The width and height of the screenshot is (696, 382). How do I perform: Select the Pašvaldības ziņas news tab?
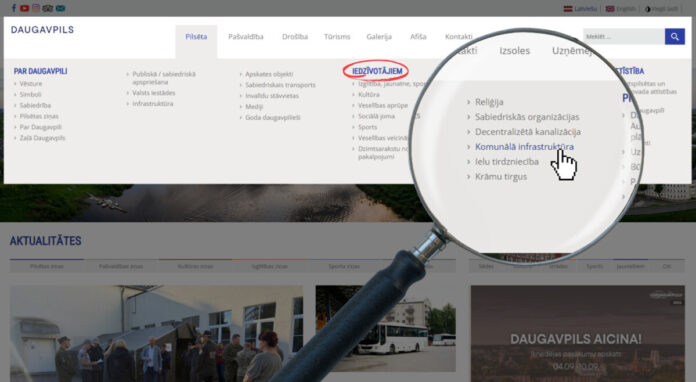tap(121, 266)
